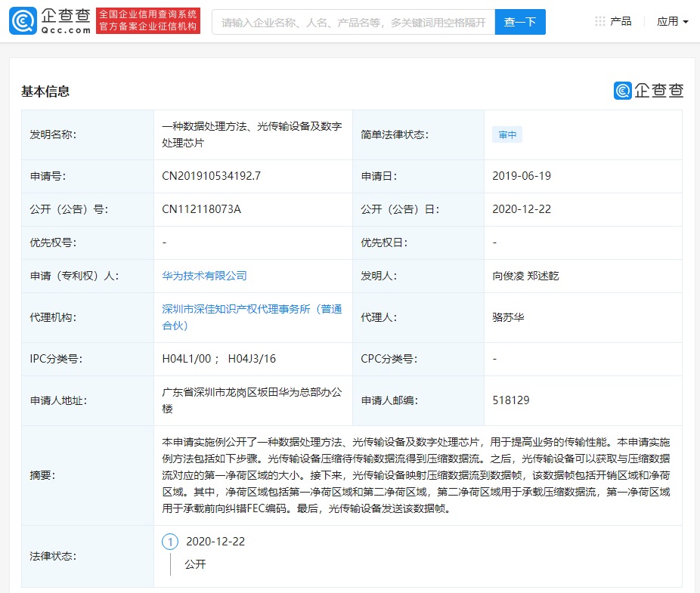Click inside the company search input field

tap(348, 22)
